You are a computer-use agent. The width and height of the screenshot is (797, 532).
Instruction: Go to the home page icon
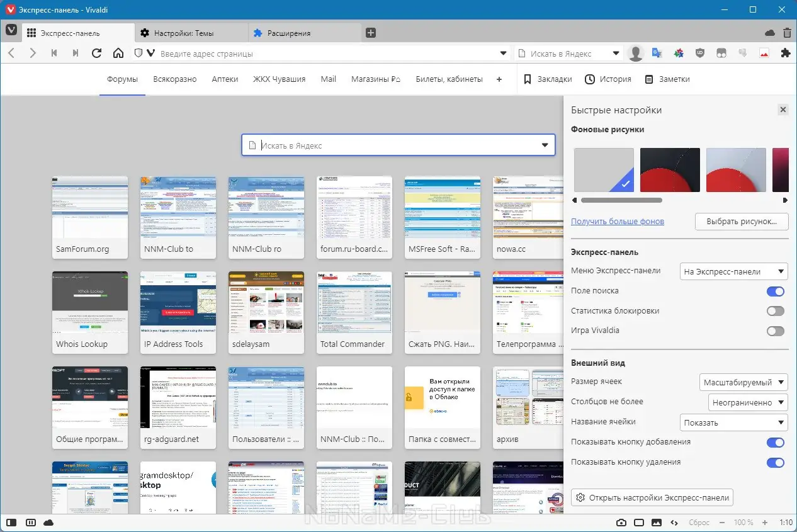[x=118, y=54]
